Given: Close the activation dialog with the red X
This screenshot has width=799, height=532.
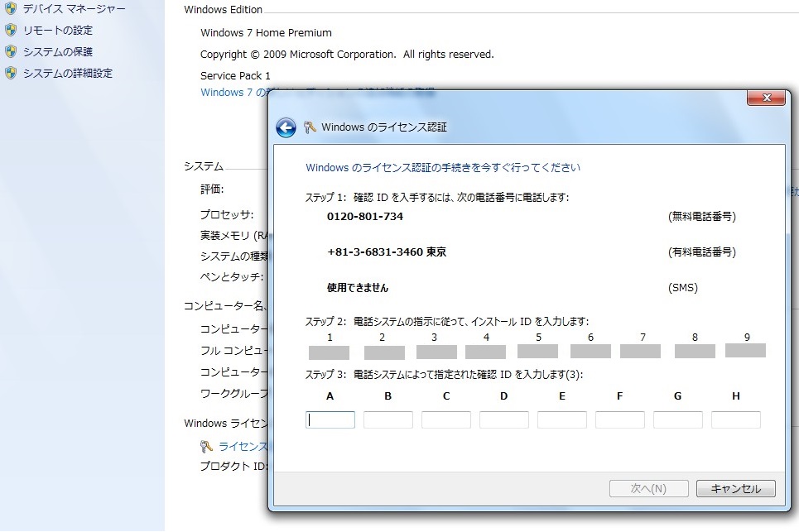Looking at the screenshot, I should point(765,98).
